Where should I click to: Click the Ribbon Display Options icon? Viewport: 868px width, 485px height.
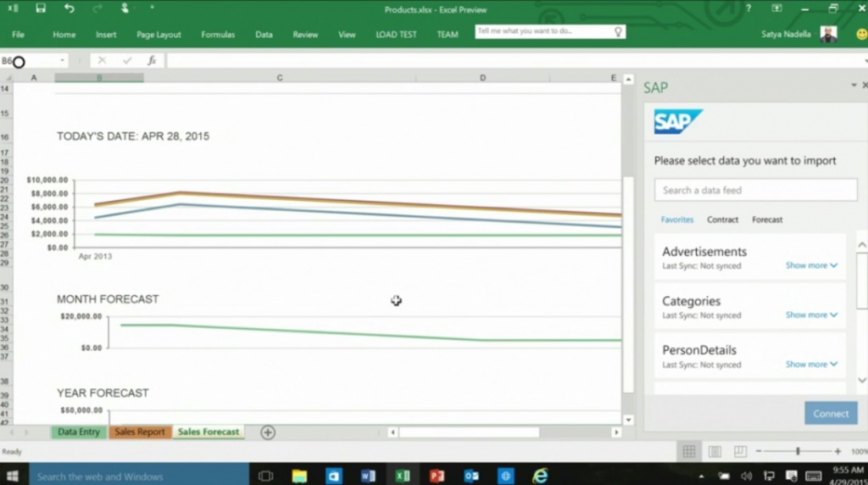tap(776, 8)
